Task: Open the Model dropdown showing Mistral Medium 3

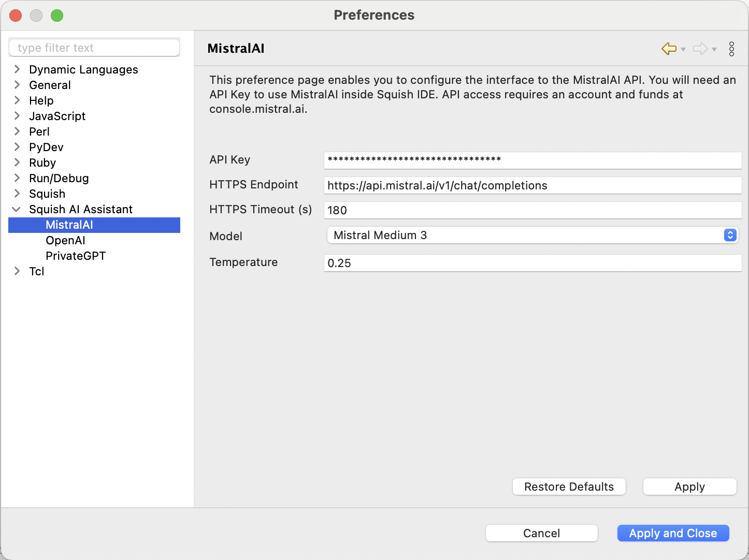Action: [532, 235]
